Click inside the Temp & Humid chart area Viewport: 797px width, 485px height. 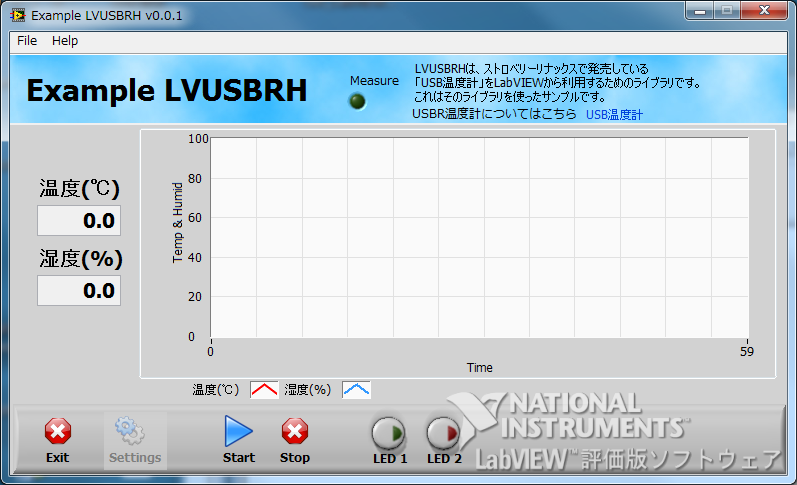point(478,238)
